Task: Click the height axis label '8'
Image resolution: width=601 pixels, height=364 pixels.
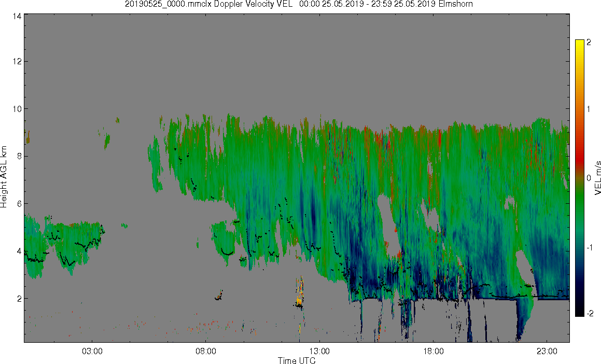Action: coord(19,156)
